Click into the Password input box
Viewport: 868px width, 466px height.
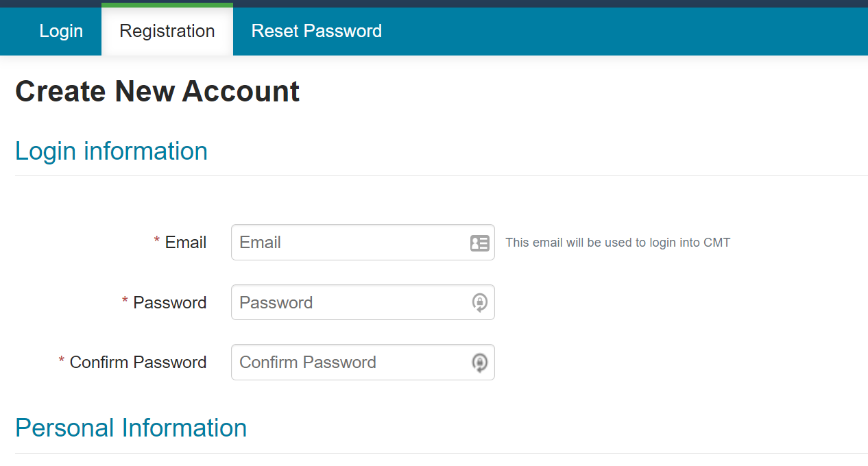363,302
